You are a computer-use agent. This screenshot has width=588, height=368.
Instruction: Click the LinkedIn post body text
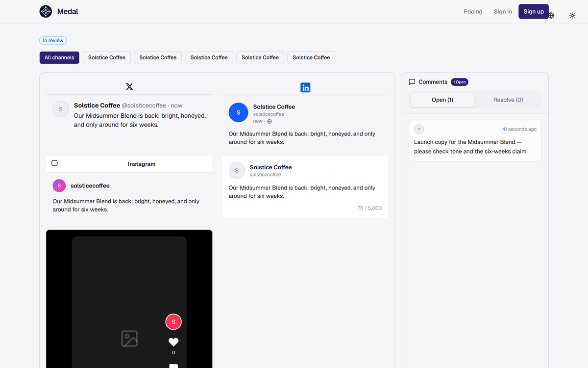(x=302, y=138)
